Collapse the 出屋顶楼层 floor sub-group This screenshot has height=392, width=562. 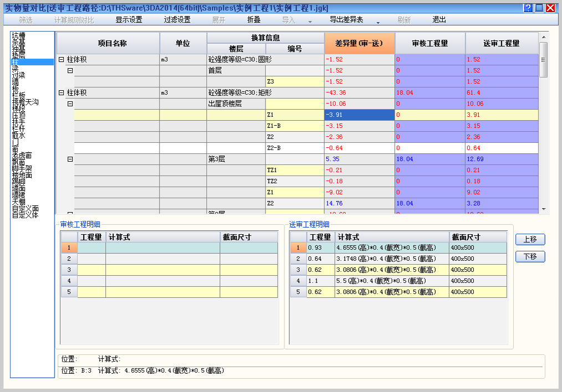pos(70,104)
